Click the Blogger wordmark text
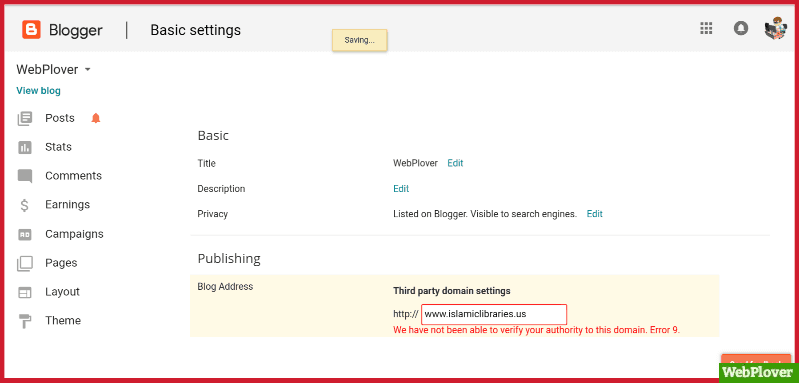Viewport: 799px width, 383px height. pos(75,30)
